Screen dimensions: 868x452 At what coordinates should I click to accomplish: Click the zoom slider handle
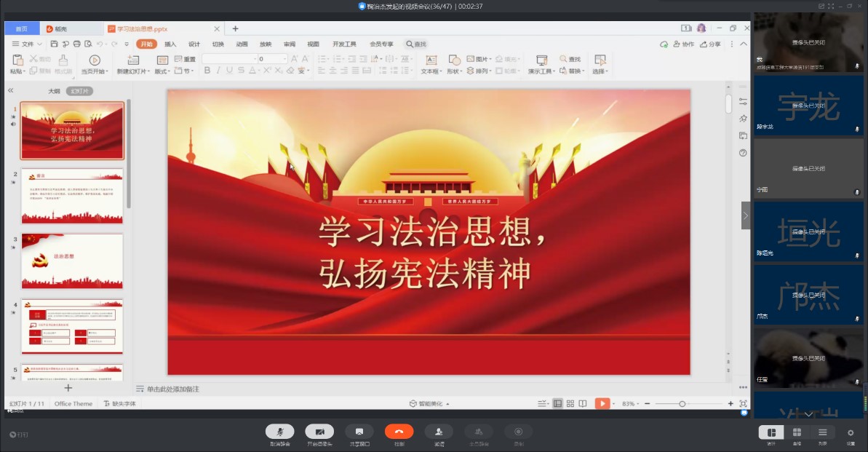pyautogui.click(x=682, y=403)
